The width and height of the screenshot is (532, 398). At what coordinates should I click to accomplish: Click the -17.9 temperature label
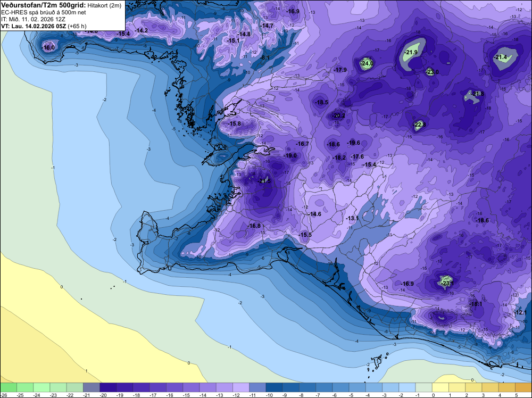pyautogui.click(x=340, y=70)
